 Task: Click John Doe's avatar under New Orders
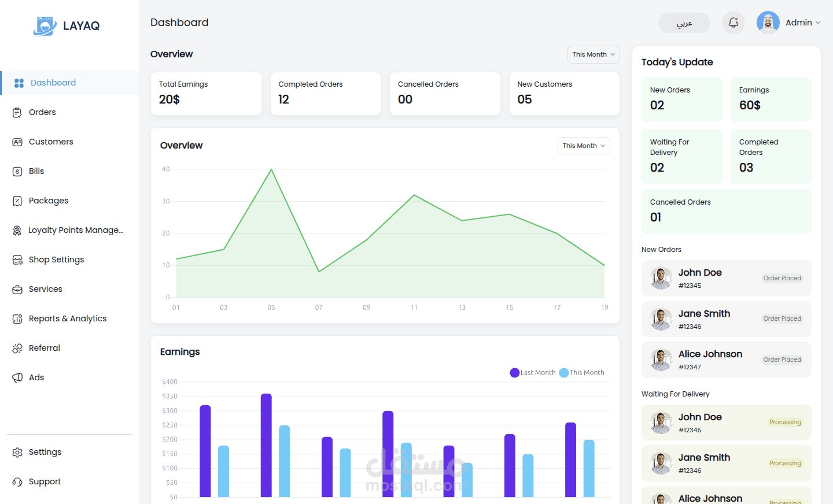661,279
